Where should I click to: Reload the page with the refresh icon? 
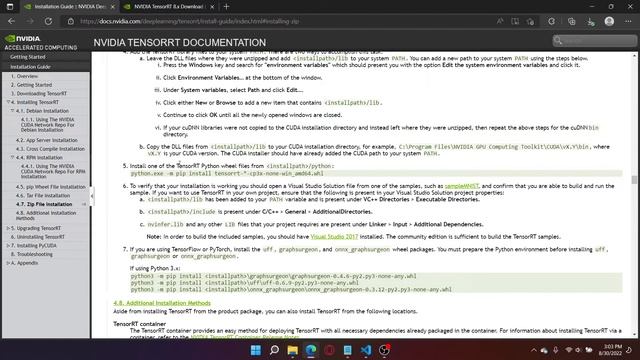48,21
